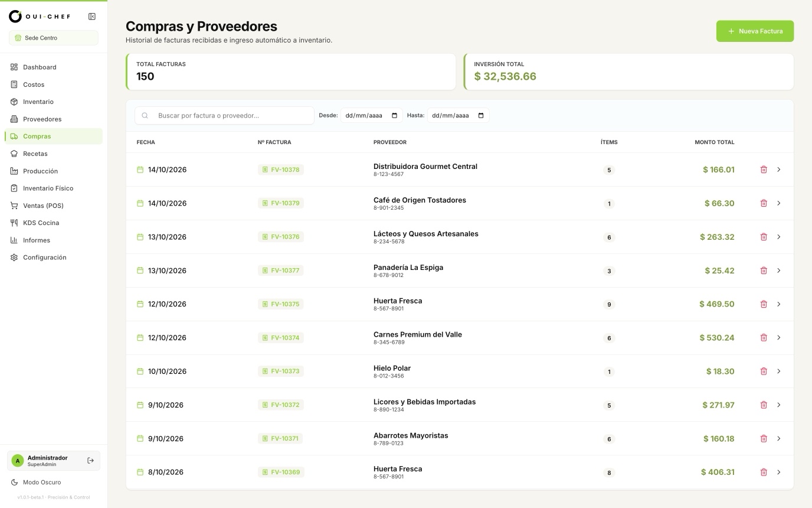Open Sede Centro location selector
812x508 pixels.
(x=54, y=38)
